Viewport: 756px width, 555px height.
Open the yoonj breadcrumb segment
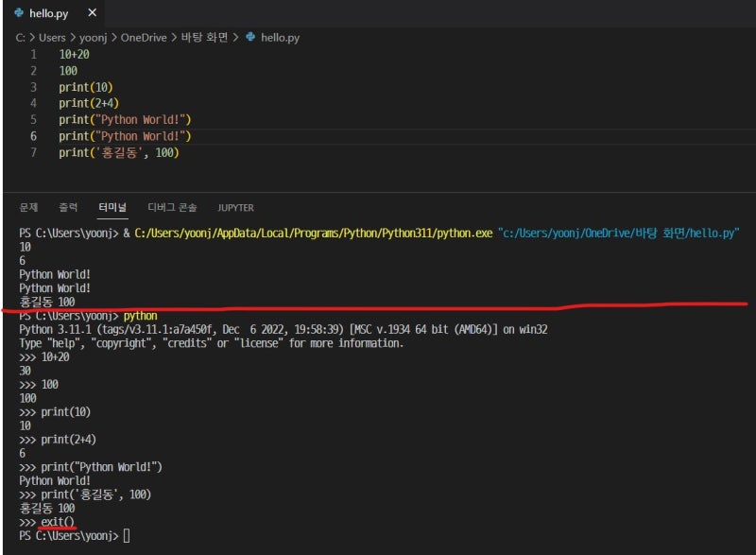tap(93, 38)
